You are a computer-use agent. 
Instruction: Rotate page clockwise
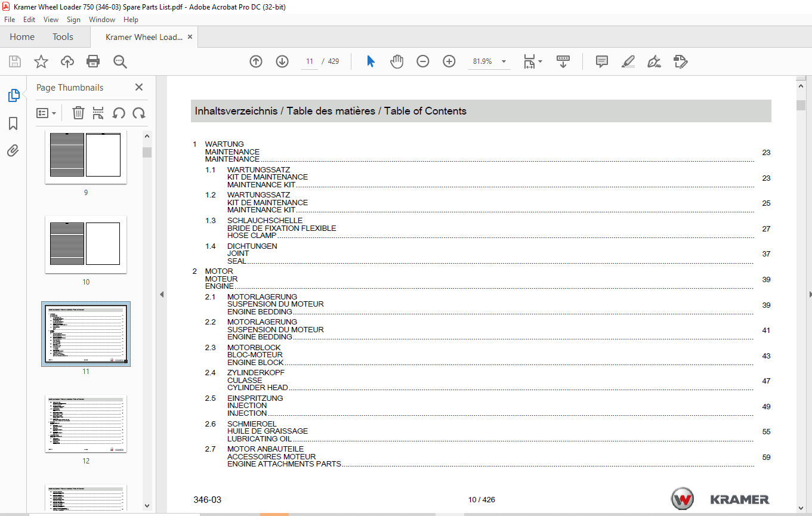click(x=139, y=113)
